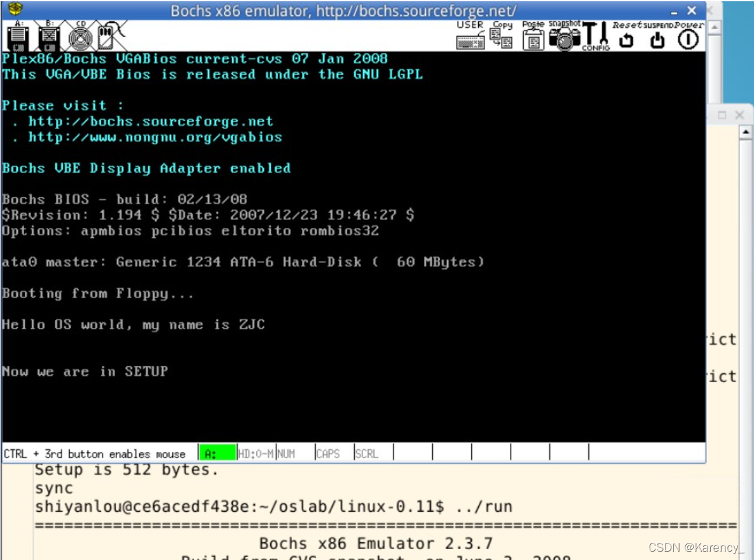
Task: Click the green A: status indicator
Action: (217, 453)
